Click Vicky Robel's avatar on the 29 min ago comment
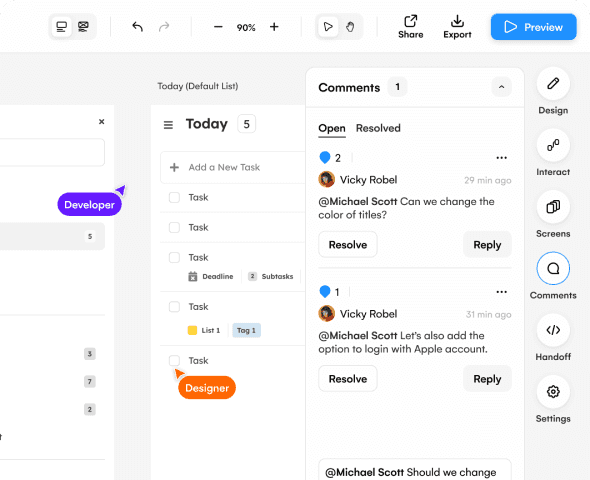Screen dimensions: 590x480 pyautogui.click(x=327, y=179)
